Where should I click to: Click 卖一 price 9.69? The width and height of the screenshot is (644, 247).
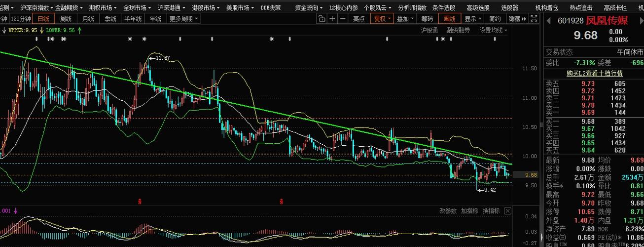tap(588, 113)
